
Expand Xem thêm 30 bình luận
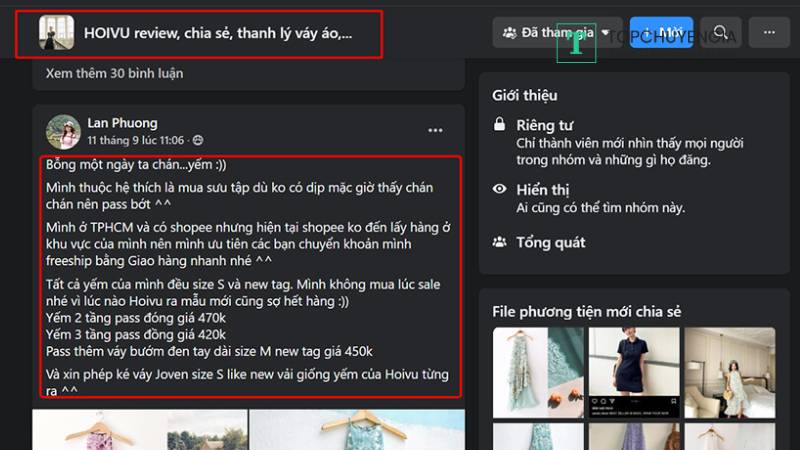pos(114,73)
